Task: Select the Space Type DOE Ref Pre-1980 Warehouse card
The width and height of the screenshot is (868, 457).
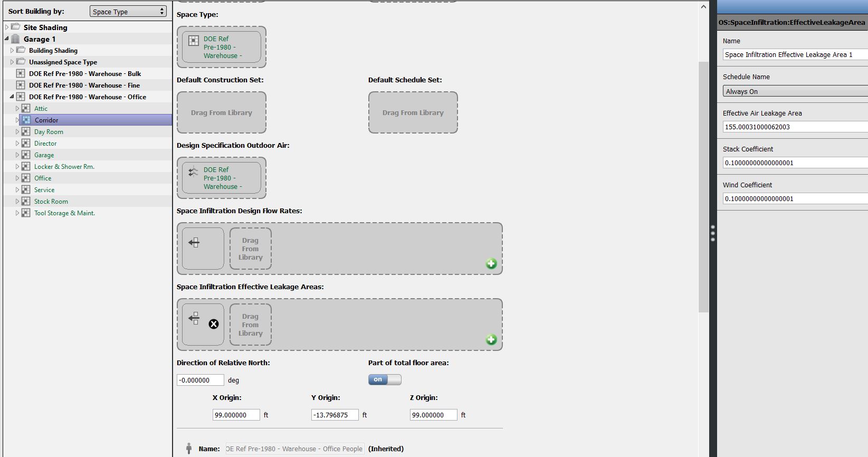Action: [222, 47]
